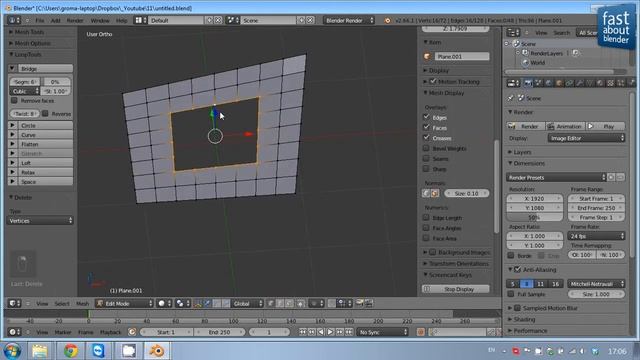
Task: Enable the Seams overlay checkbox
Action: [x=427, y=158]
